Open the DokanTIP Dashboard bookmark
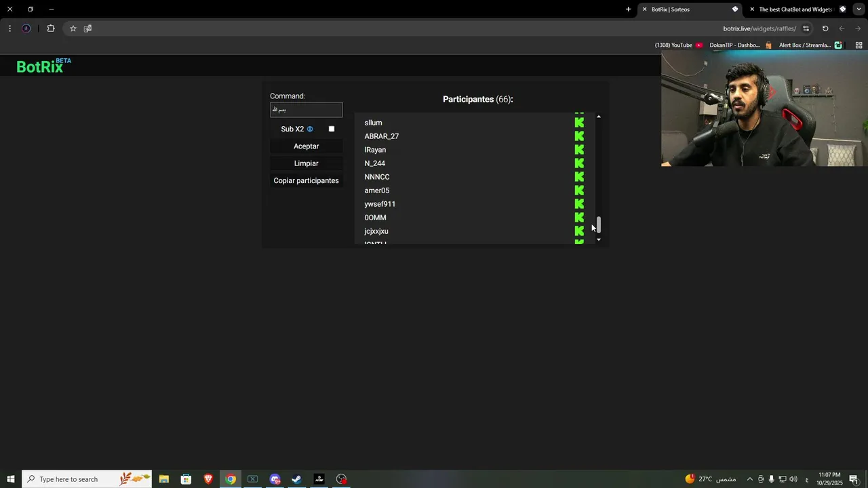The height and width of the screenshot is (488, 868). [740, 45]
